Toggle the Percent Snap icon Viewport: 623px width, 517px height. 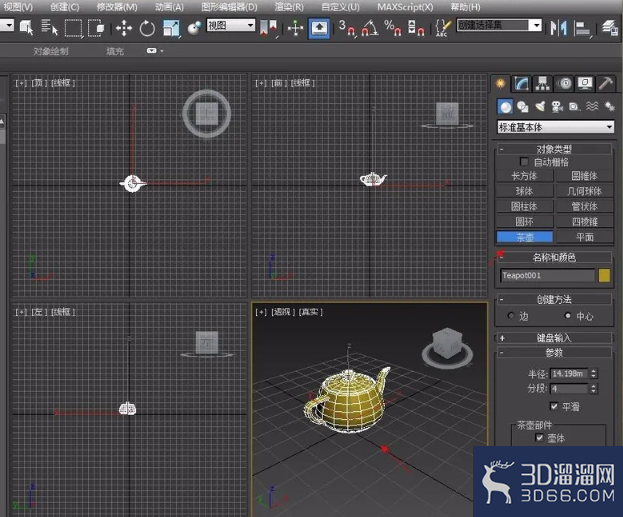393,28
